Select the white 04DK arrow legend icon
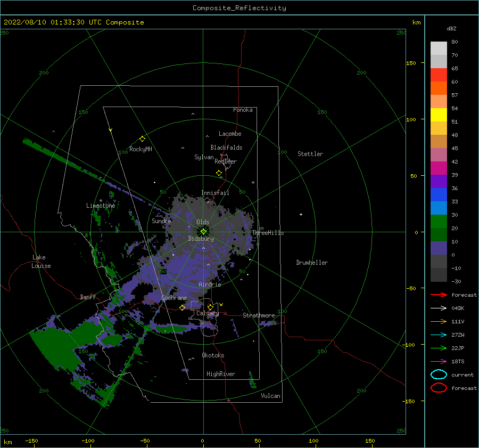The image size is (479, 448). (439, 308)
